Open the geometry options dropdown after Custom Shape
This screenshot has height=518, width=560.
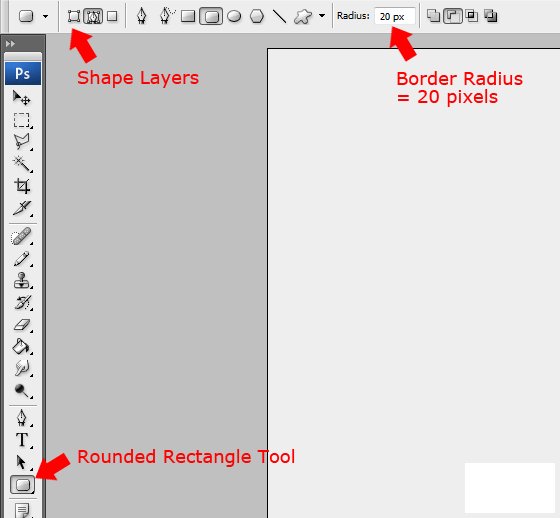tap(322, 16)
